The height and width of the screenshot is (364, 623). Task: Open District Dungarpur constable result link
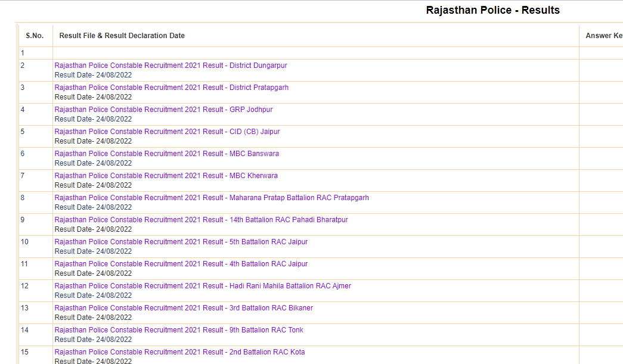point(171,66)
